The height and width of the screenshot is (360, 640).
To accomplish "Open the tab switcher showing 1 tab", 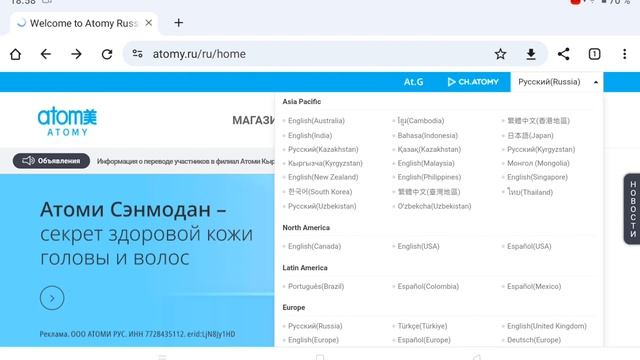I will click(594, 54).
